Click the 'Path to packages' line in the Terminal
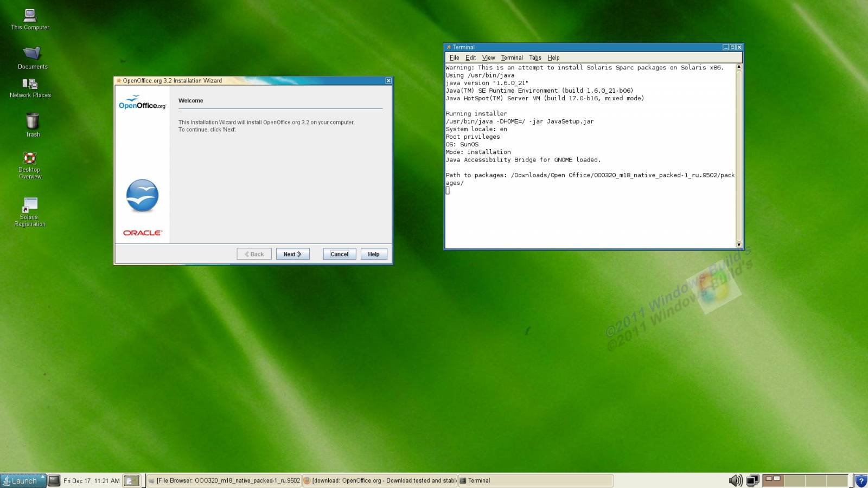Image resolution: width=868 pixels, height=488 pixels. (x=590, y=175)
